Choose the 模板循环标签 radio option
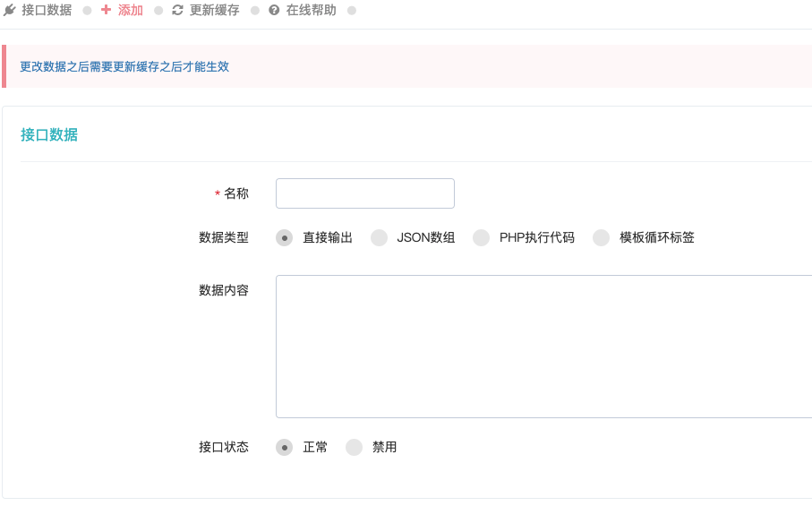The image size is (812, 523). pos(602,238)
